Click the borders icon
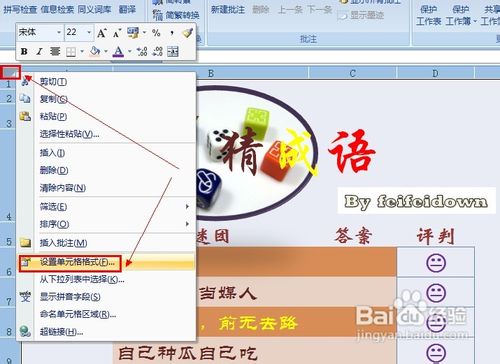This screenshot has width=500, height=364. coord(71,52)
